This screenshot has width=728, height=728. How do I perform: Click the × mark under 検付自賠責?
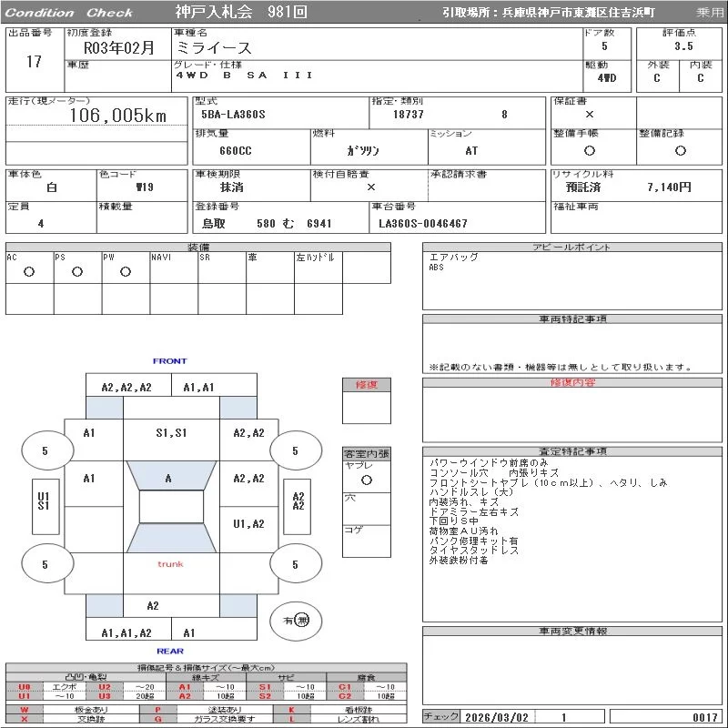click(x=371, y=187)
